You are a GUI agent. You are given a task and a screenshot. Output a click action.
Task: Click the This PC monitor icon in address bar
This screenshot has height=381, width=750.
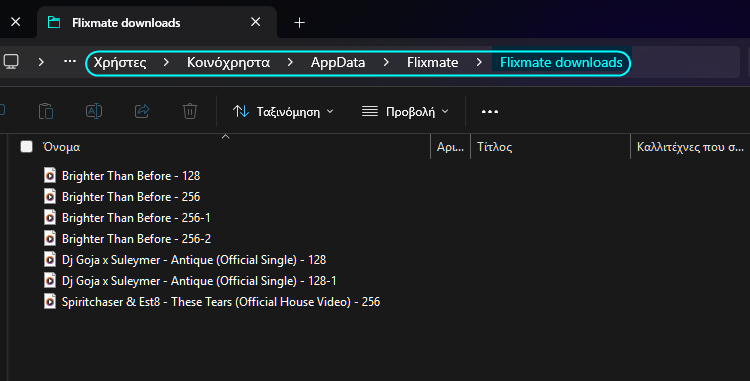point(11,62)
